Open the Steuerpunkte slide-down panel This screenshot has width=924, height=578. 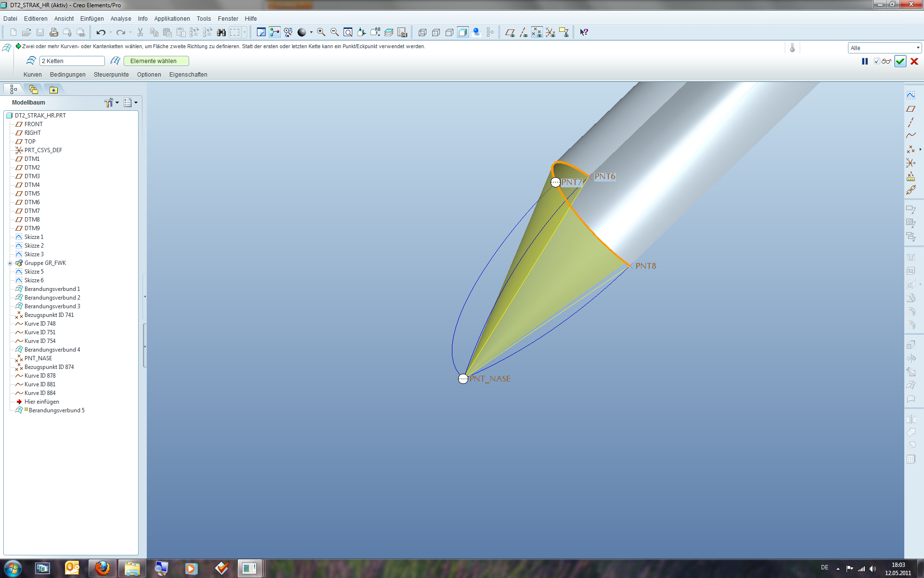111,75
